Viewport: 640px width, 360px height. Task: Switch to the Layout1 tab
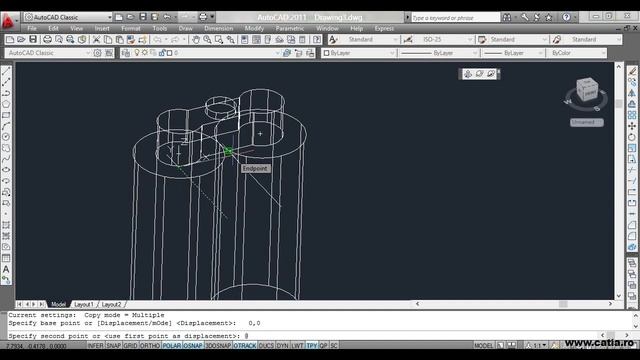(x=84, y=304)
